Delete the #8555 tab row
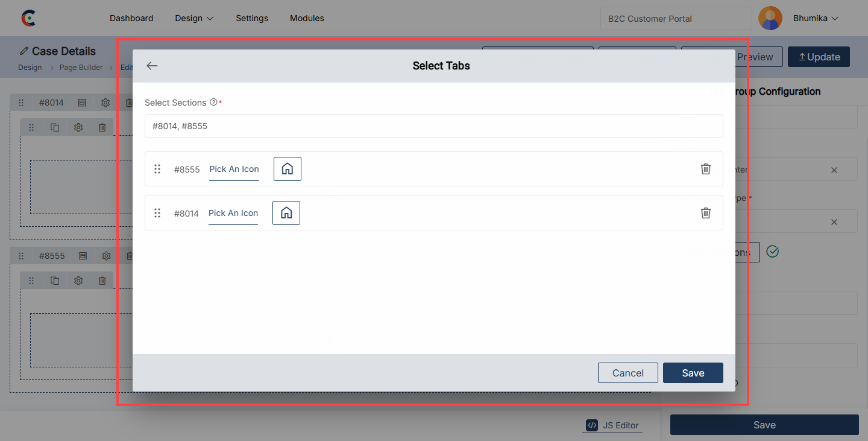The image size is (868, 441). (706, 169)
